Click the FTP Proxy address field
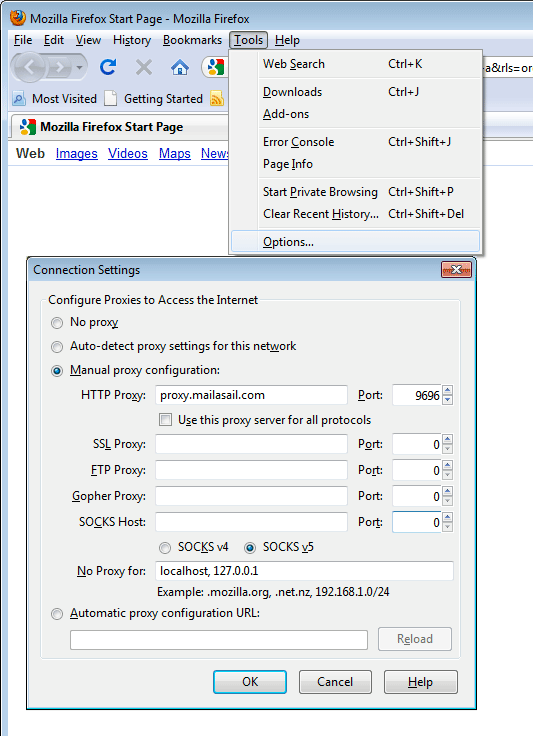Viewport: 533px width, 736px height. (251, 470)
